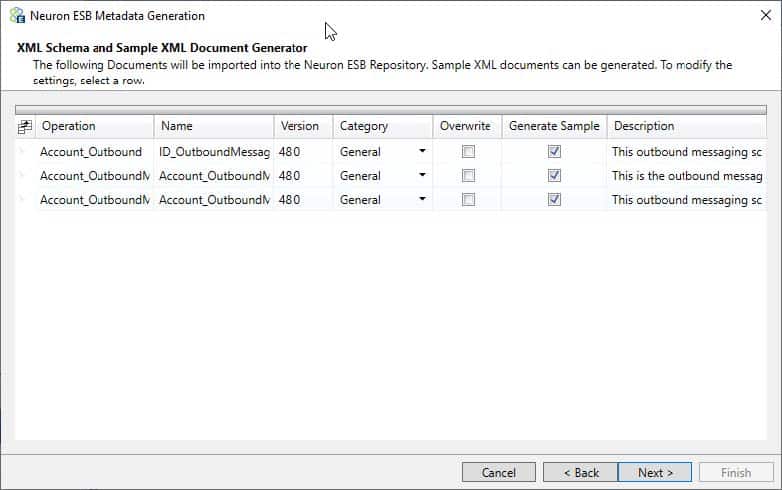The height and width of the screenshot is (490, 782).
Task: Check Overwrite for the 'This is the outbound messag' row
Action: 468,175
